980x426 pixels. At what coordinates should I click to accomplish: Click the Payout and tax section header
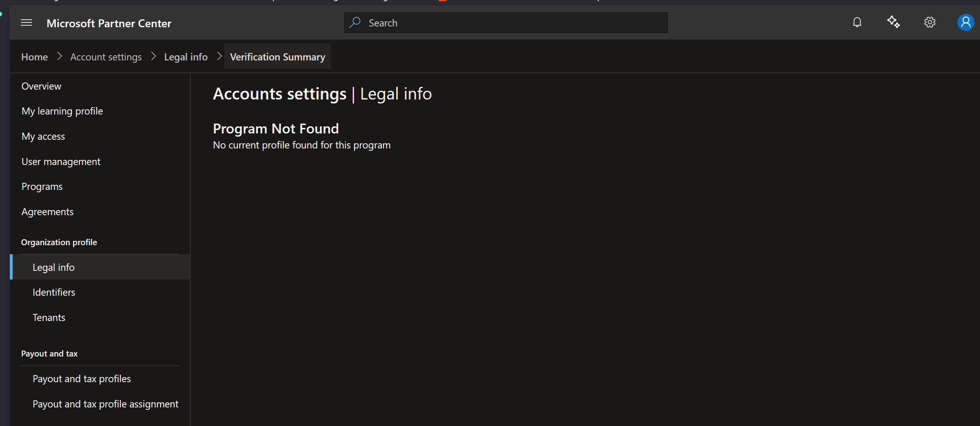[49, 354]
